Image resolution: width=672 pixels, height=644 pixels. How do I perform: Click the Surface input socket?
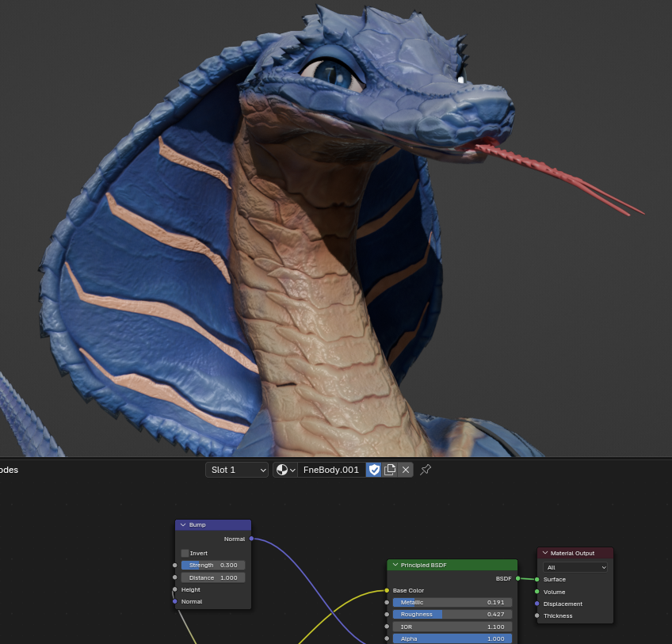tap(537, 579)
